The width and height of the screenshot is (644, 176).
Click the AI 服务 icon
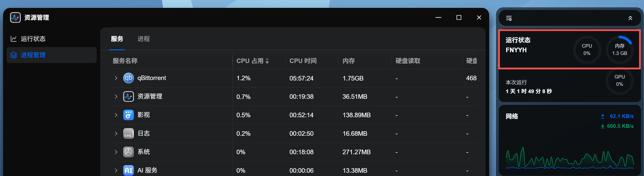pos(128,170)
